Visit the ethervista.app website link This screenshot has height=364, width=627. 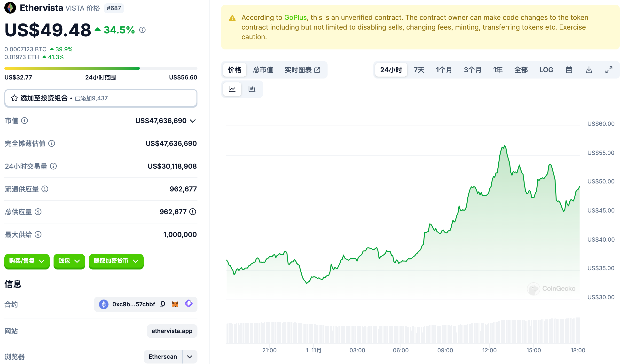coord(172,331)
